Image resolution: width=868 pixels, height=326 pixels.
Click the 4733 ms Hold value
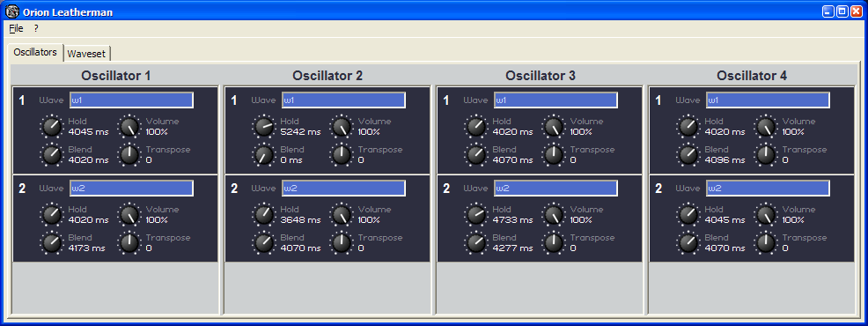coord(512,220)
